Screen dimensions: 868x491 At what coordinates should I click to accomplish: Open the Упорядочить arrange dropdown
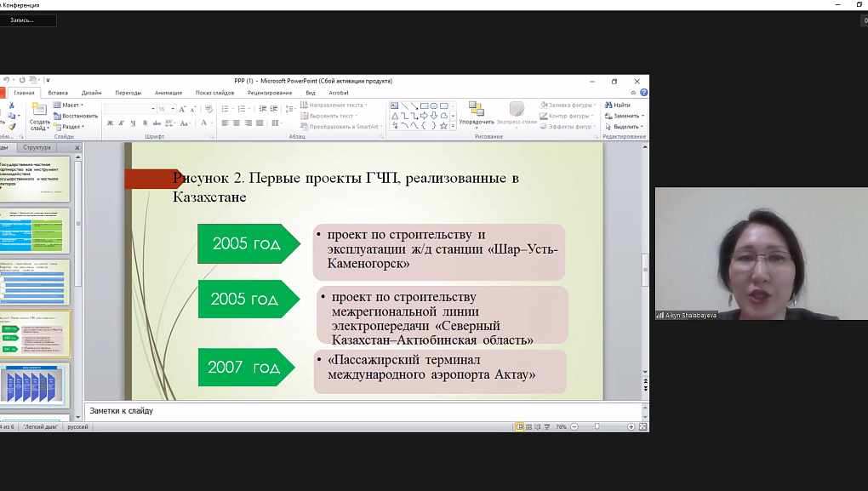pos(476,115)
